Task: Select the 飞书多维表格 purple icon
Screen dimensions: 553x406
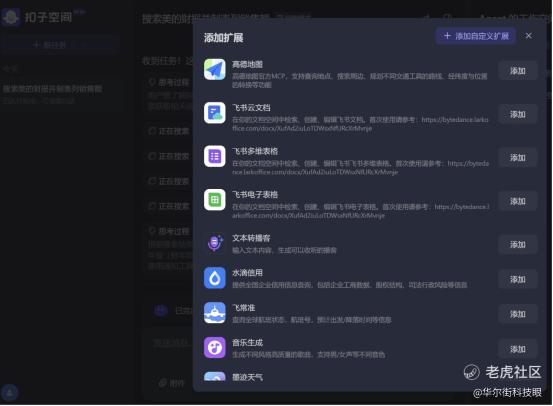Action: [x=214, y=156]
